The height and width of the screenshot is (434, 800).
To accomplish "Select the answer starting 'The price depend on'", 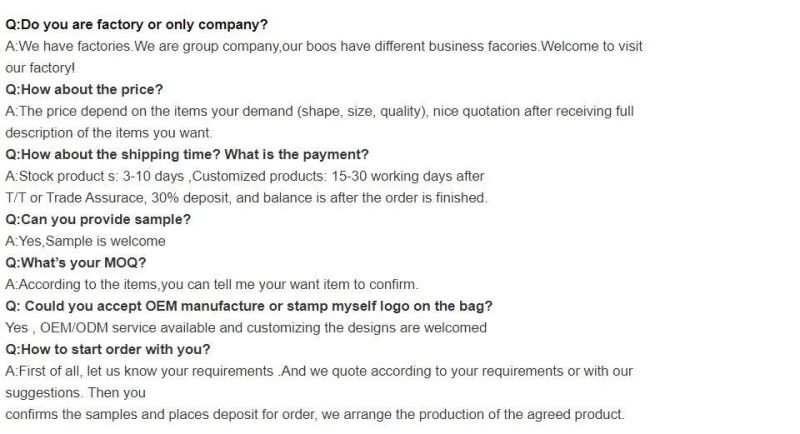I will (319, 111).
